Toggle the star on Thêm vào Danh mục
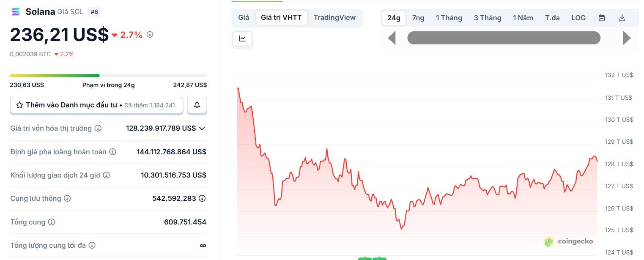Viewport: 644px width, 260px height. coord(20,105)
